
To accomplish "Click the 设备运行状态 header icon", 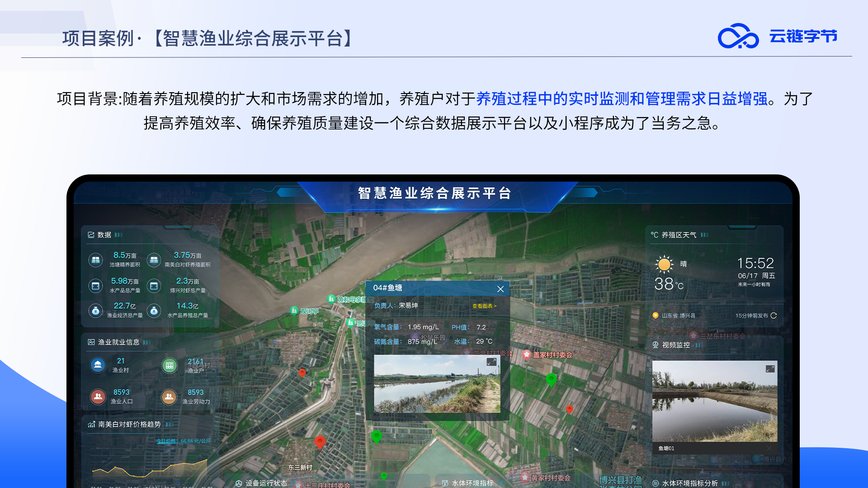I will [239, 483].
